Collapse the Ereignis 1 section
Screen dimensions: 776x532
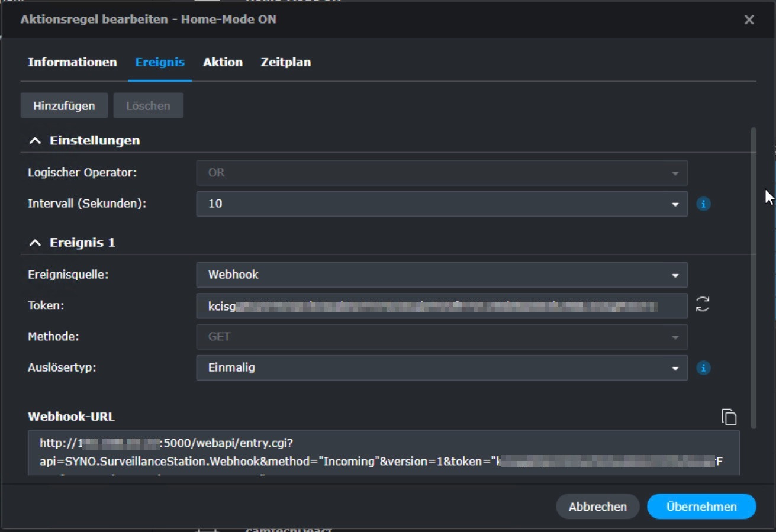(36, 243)
